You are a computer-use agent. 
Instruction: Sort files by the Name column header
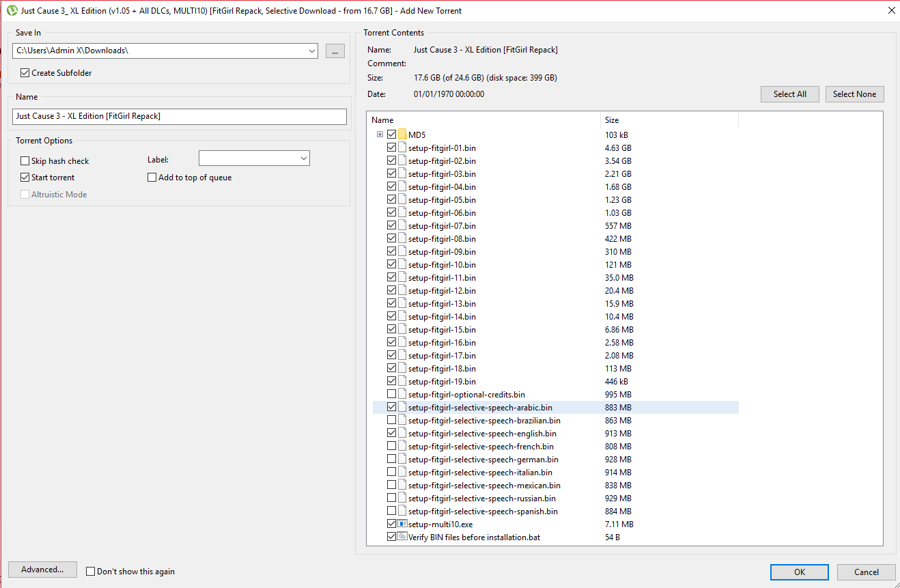(x=483, y=120)
